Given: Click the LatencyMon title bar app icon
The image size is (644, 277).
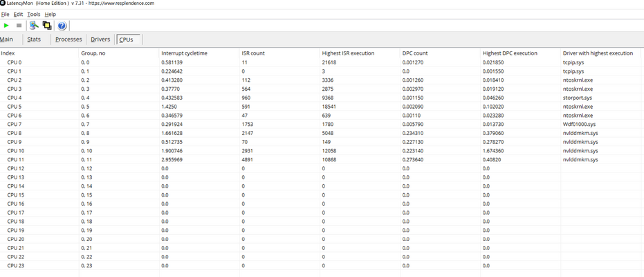Looking at the screenshot, I should click(x=3, y=3).
